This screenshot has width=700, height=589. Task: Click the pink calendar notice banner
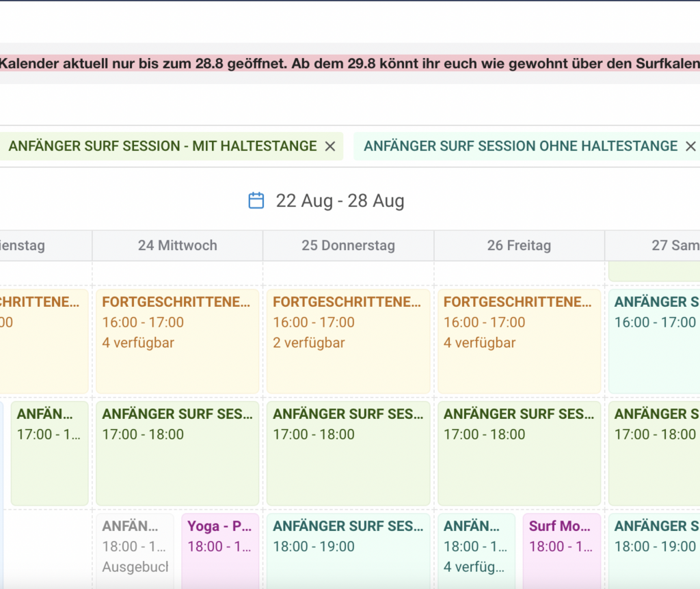click(350, 64)
